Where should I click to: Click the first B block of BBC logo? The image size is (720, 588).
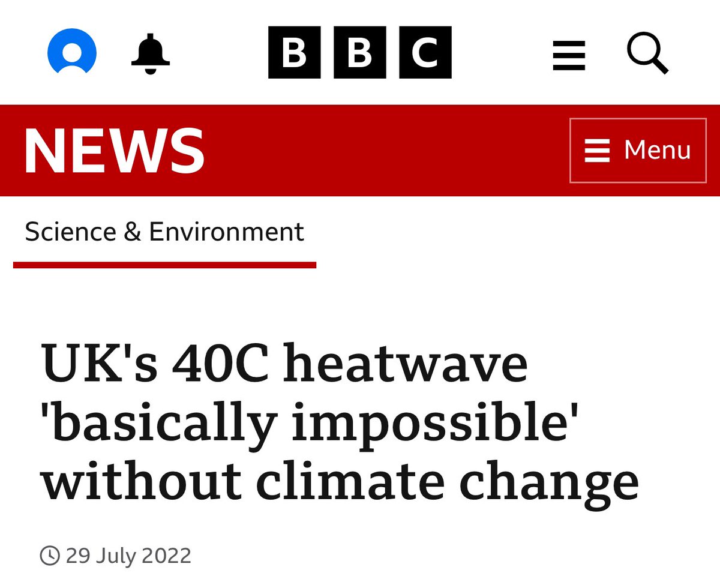click(x=294, y=53)
